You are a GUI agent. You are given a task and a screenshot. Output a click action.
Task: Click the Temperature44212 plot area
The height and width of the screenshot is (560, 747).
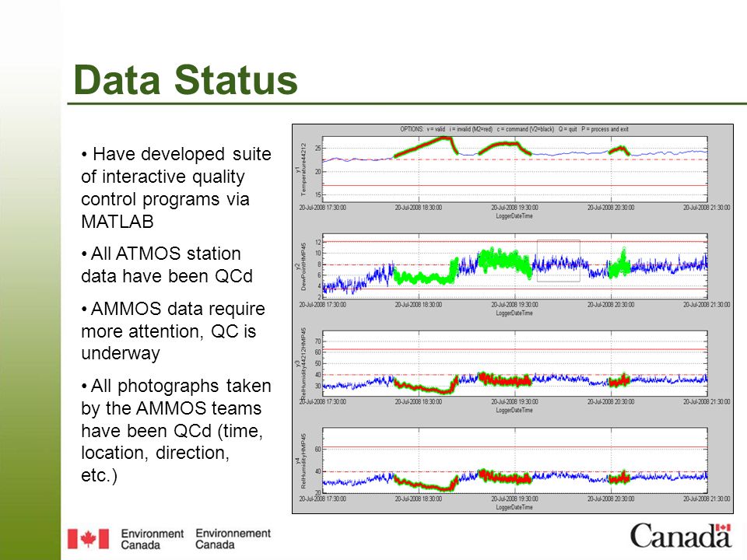coord(515,169)
